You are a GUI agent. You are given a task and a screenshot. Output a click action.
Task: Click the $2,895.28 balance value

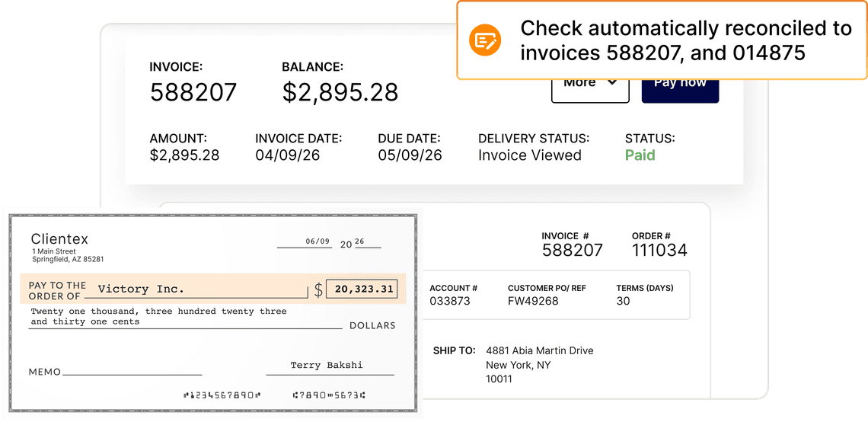tap(340, 92)
